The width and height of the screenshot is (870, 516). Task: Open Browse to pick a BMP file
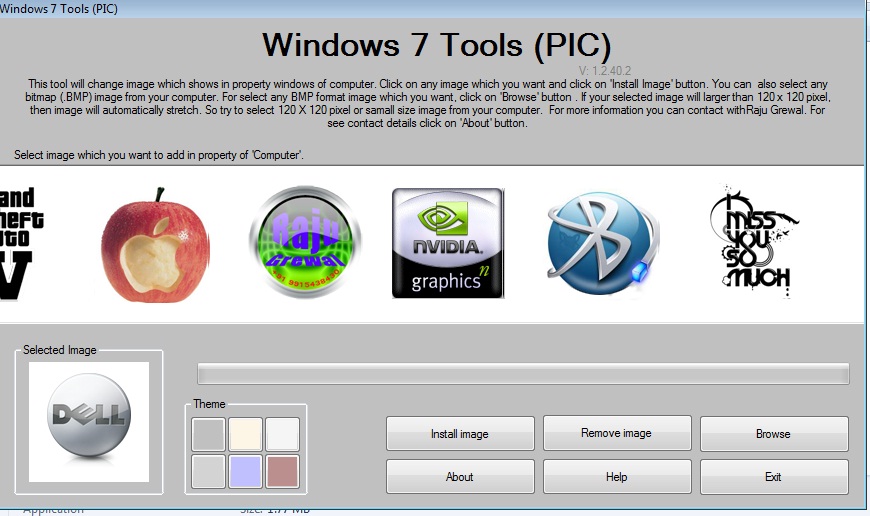click(x=774, y=434)
